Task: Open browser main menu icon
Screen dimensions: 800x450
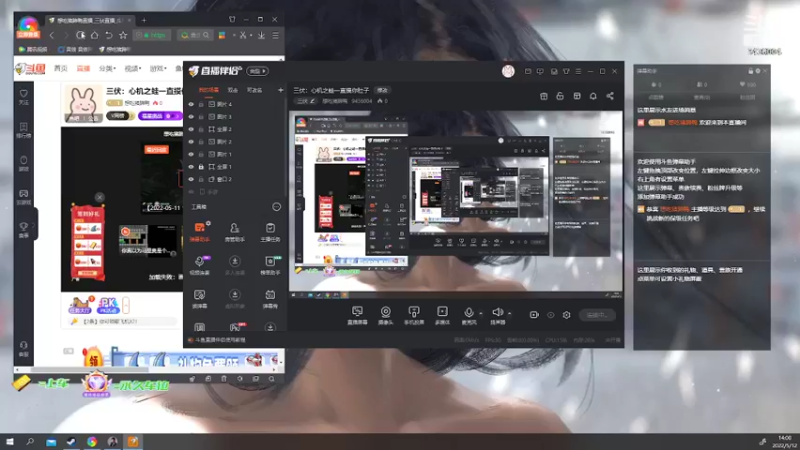Action: pyautogui.click(x=276, y=35)
